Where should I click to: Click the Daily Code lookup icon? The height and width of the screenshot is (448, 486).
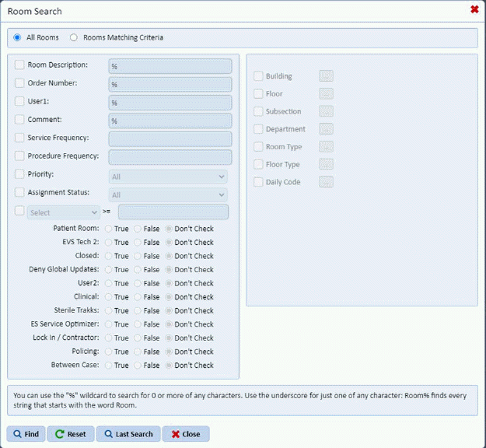point(326,182)
